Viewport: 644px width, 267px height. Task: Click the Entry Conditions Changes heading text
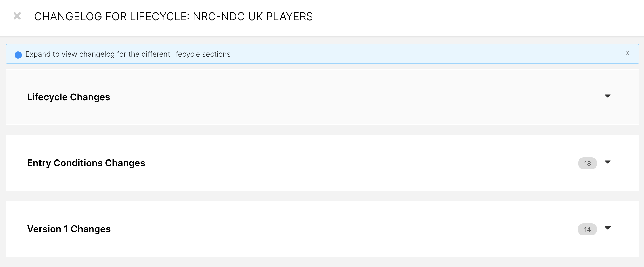(x=86, y=163)
